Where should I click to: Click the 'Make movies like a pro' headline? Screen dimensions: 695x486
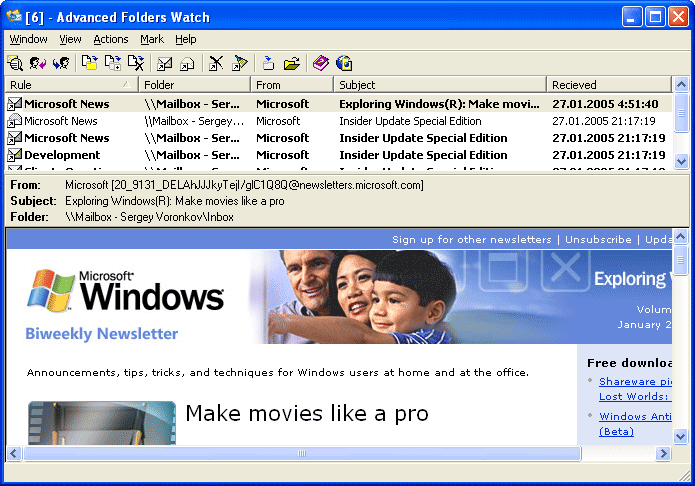click(x=307, y=414)
